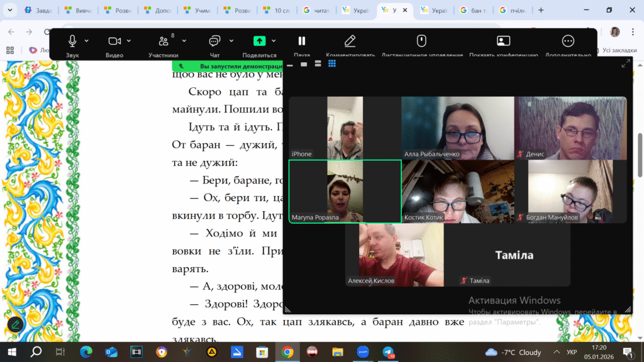
Task: Toggle the Видео camera button
Action: click(114, 41)
